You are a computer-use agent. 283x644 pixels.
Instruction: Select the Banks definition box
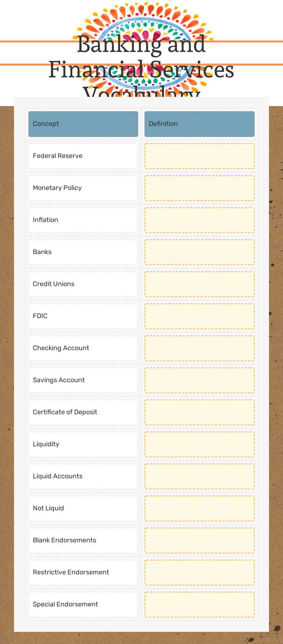click(x=199, y=252)
